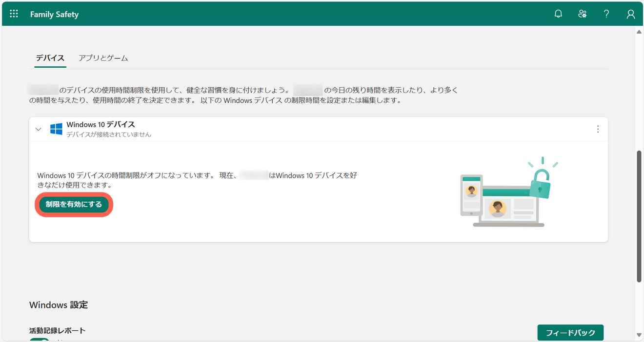Switch to the アプリとゲーム tab
The image size is (644, 342).
[x=103, y=58]
